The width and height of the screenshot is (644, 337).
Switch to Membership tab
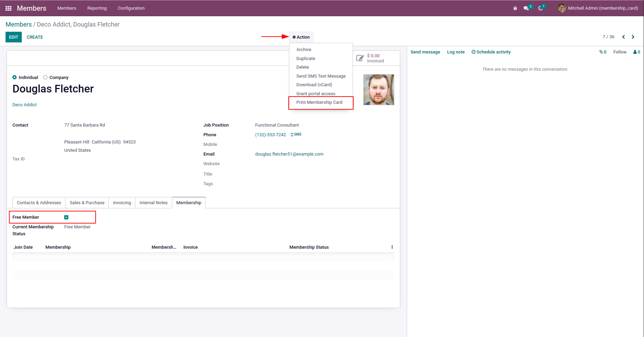[189, 203]
